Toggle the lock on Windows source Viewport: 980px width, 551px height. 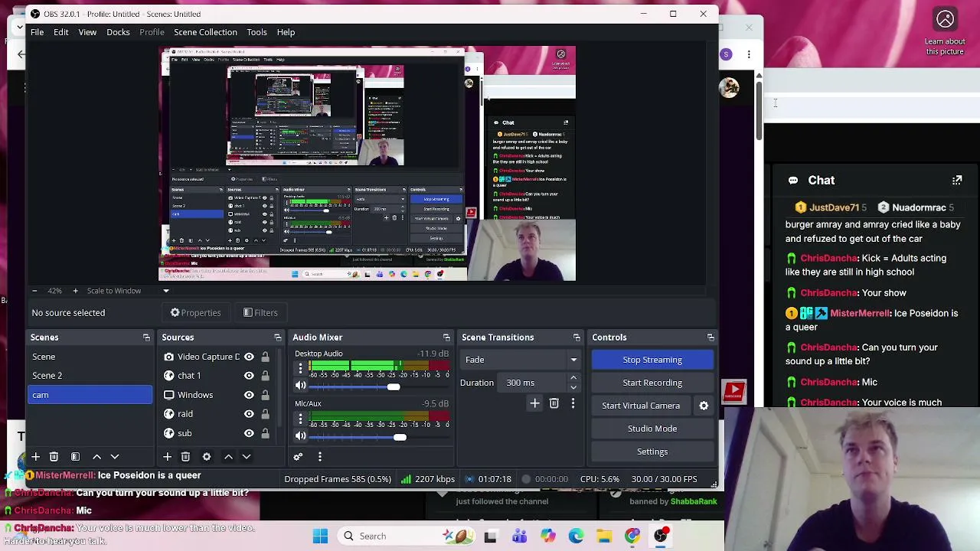[265, 395]
